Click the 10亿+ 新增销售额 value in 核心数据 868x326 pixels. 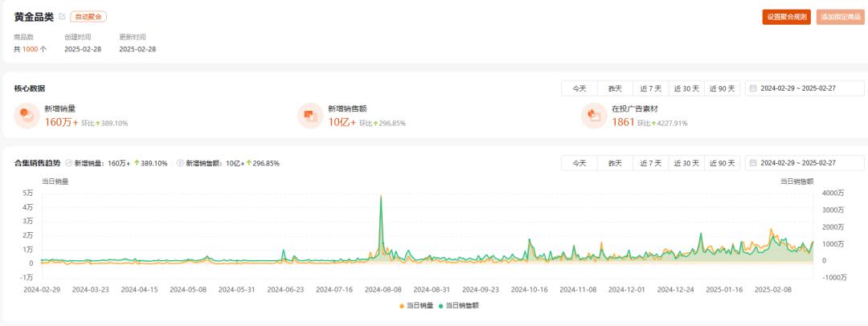pos(342,122)
